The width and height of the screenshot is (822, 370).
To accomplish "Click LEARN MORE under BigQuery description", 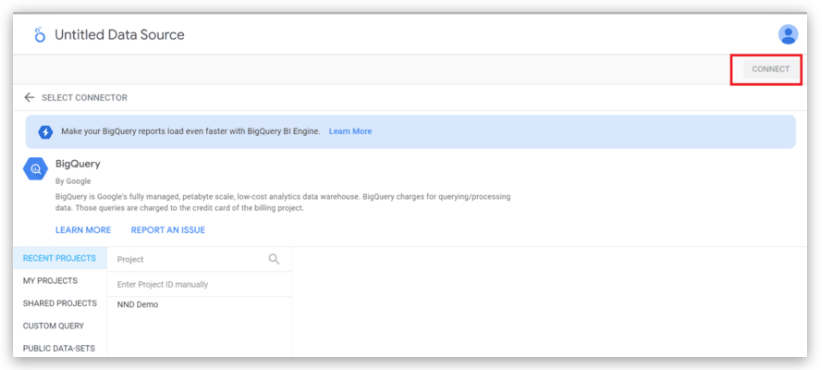I will point(83,230).
